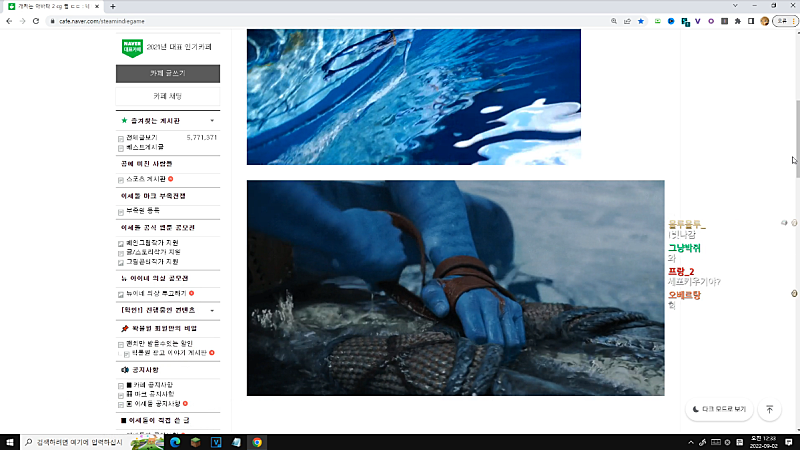Open the Windows Start menu
This screenshot has width=800, height=450.
point(10,442)
